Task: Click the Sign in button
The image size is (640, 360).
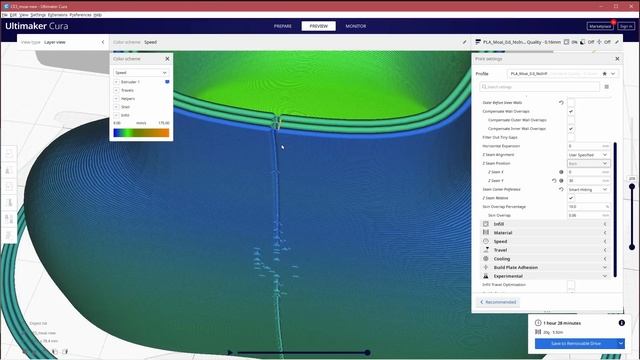Action: pyautogui.click(x=626, y=26)
